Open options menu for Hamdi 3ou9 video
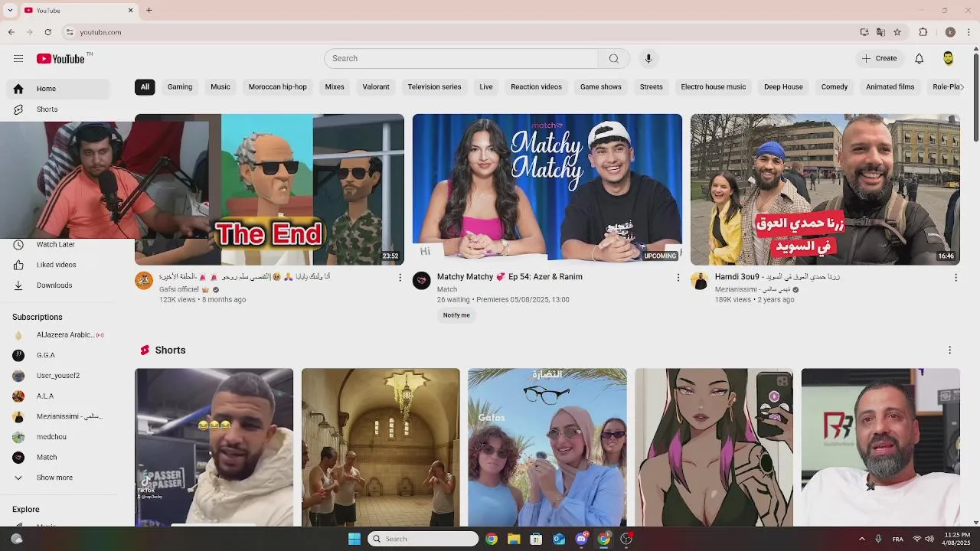This screenshot has width=980, height=551. click(955, 278)
